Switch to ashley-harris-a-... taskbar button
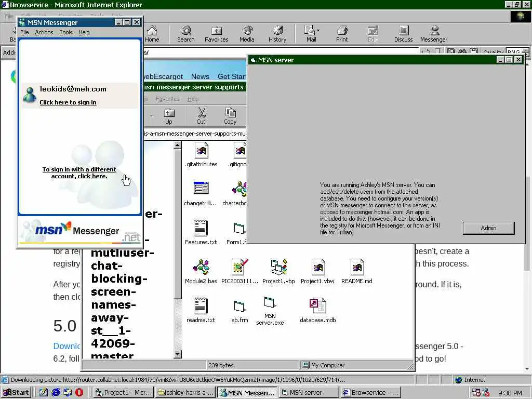 point(185,393)
